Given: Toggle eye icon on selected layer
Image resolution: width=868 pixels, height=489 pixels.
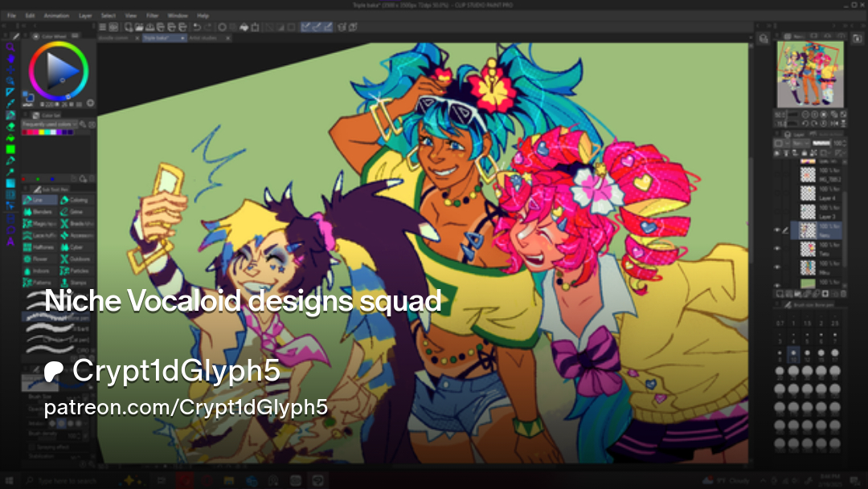Looking at the screenshot, I should (x=778, y=230).
